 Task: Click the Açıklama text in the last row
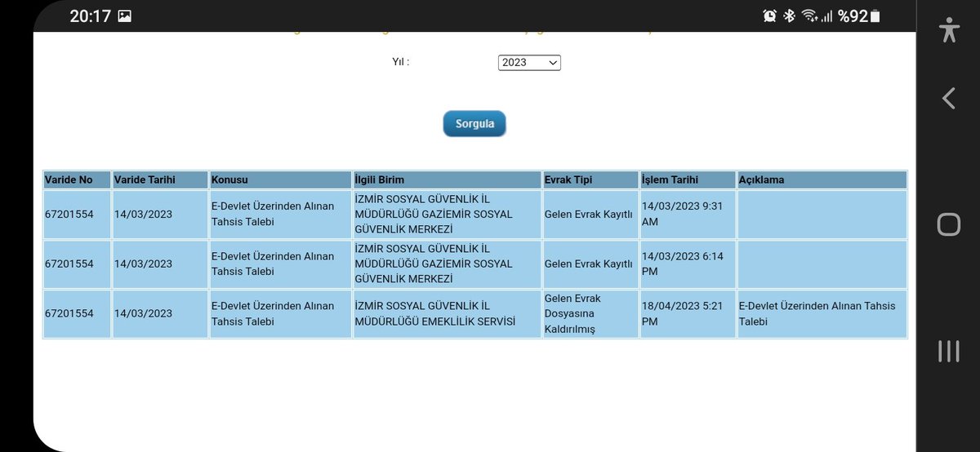coord(817,314)
